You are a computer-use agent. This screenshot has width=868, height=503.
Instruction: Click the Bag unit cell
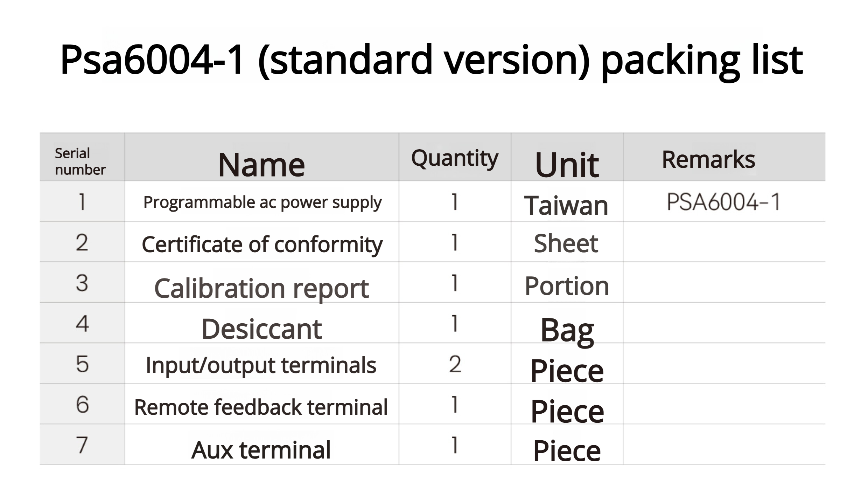click(x=567, y=330)
